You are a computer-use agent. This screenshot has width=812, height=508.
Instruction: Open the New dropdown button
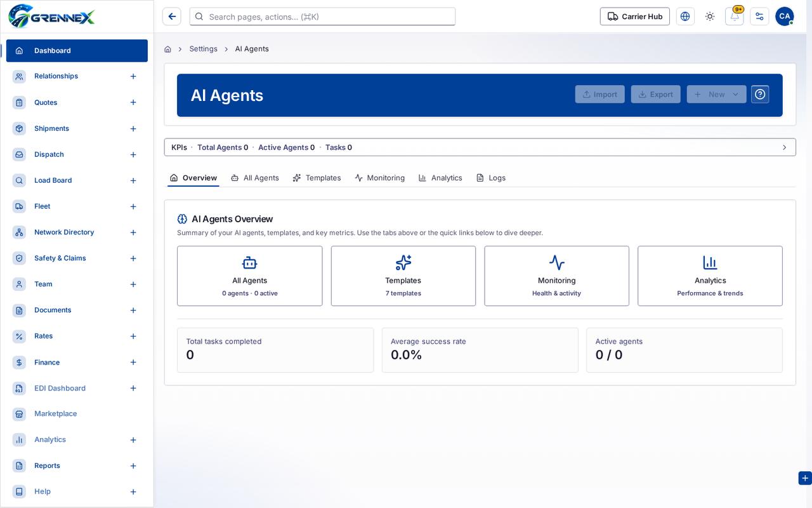pos(717,94)
